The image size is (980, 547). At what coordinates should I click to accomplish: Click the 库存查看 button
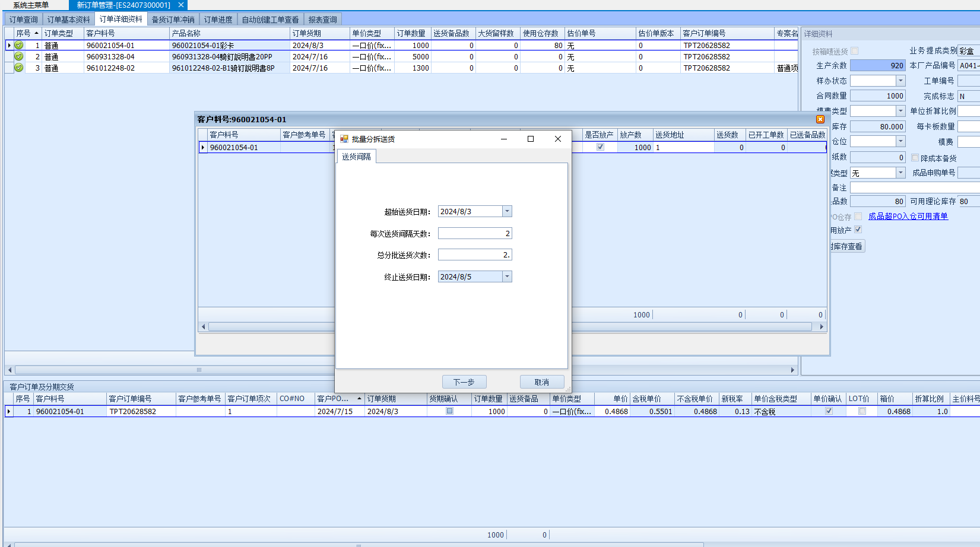click(x=847, y=246)
